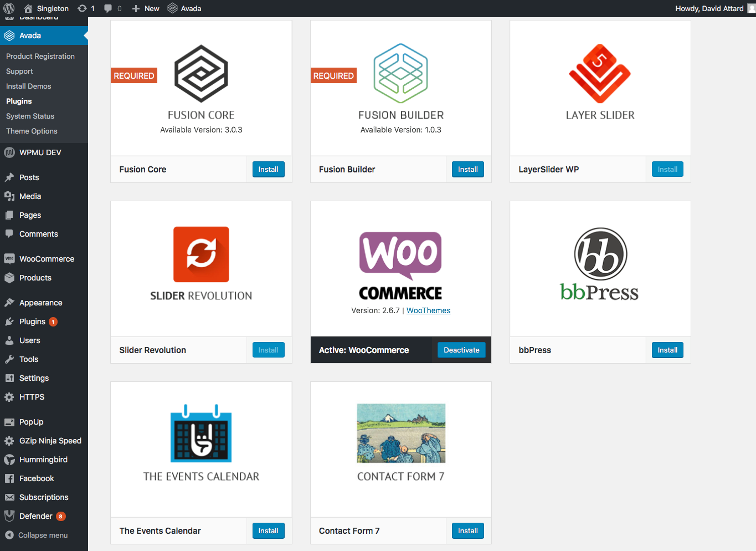Viewport: 756px width, 551px height.
Task: Go to Install Demos in Avada submenu
Action: [x=29, y=86]
